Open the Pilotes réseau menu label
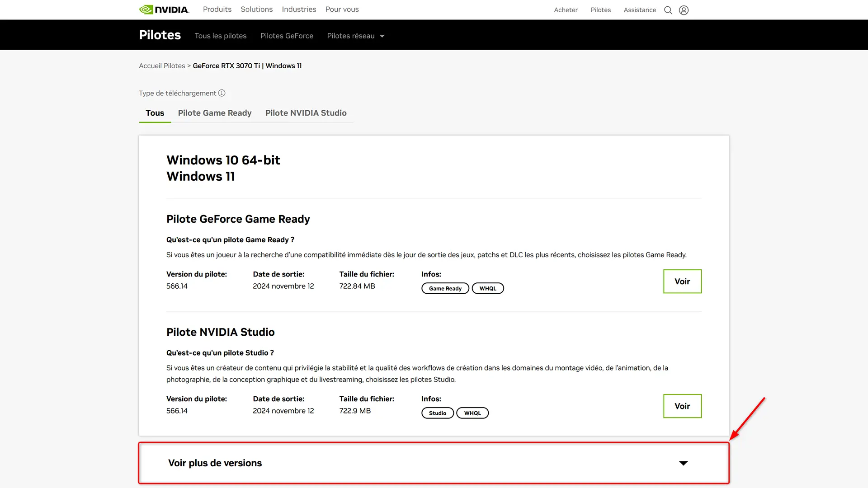Image resolution: width=868 pixels, height=488 pixels. coord(351,36)
